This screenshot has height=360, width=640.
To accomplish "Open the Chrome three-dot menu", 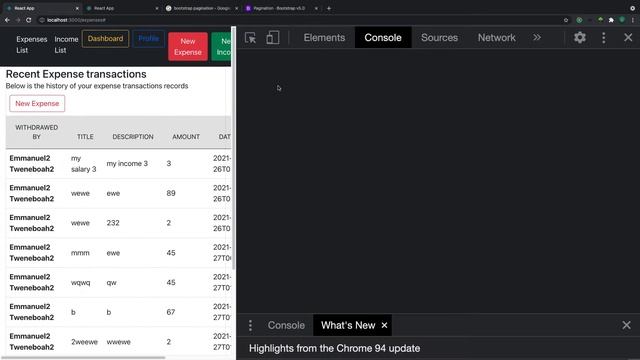I will pyautogui.click(x=633, y=20).
